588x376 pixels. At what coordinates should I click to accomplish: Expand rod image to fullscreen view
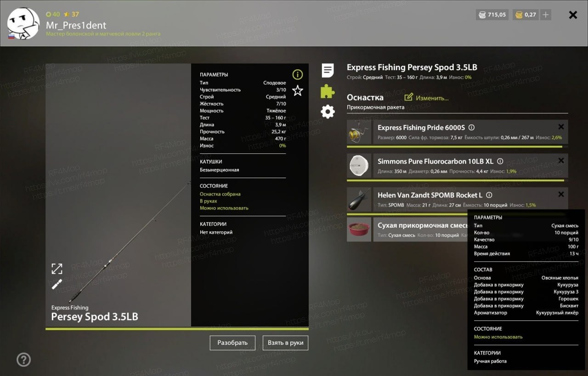pos(57,269)
